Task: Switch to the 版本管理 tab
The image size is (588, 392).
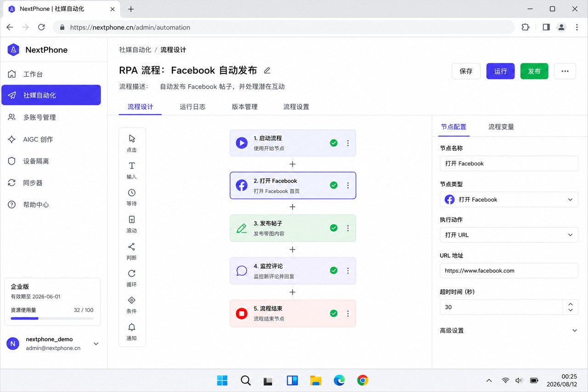Action: coord(244,107)
